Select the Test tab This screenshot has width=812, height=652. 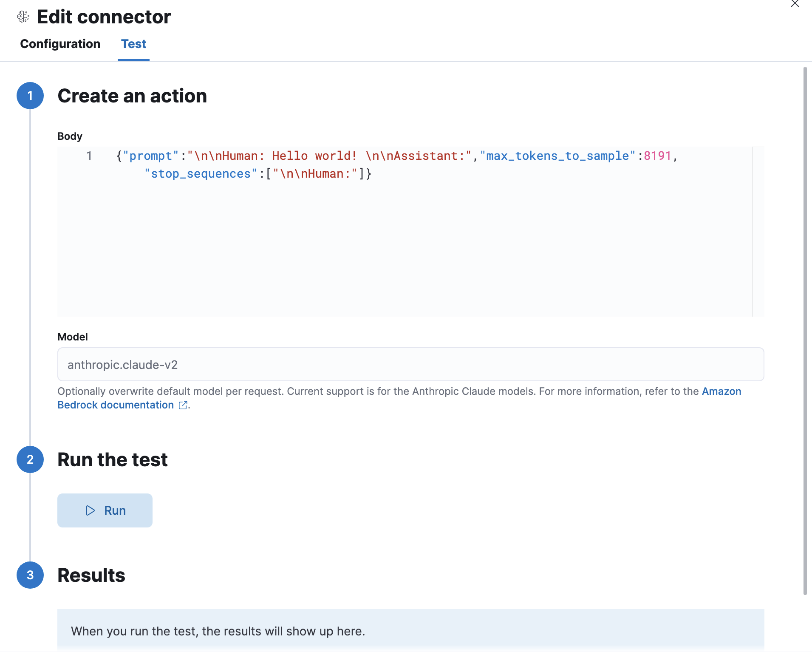[x=134, y=44]
